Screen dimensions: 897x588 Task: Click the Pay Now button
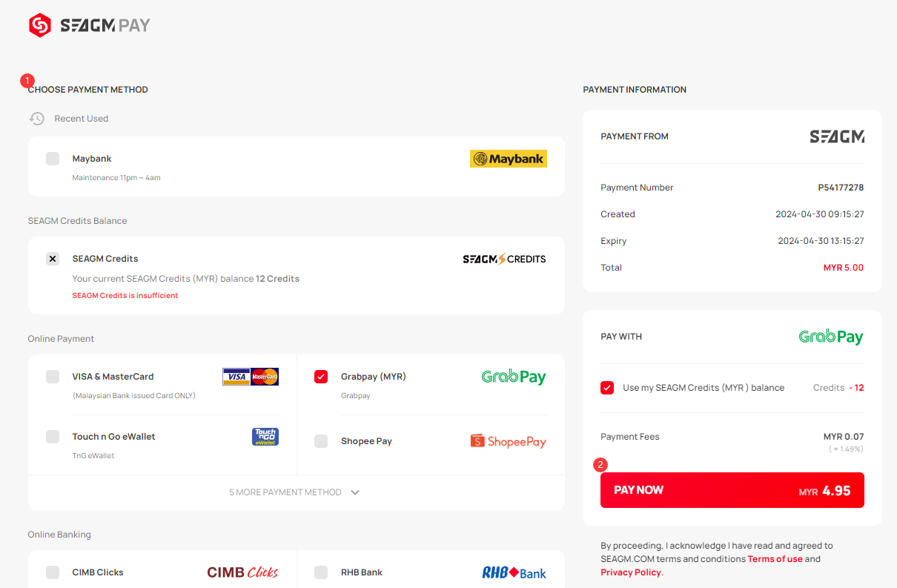[732, 490]
